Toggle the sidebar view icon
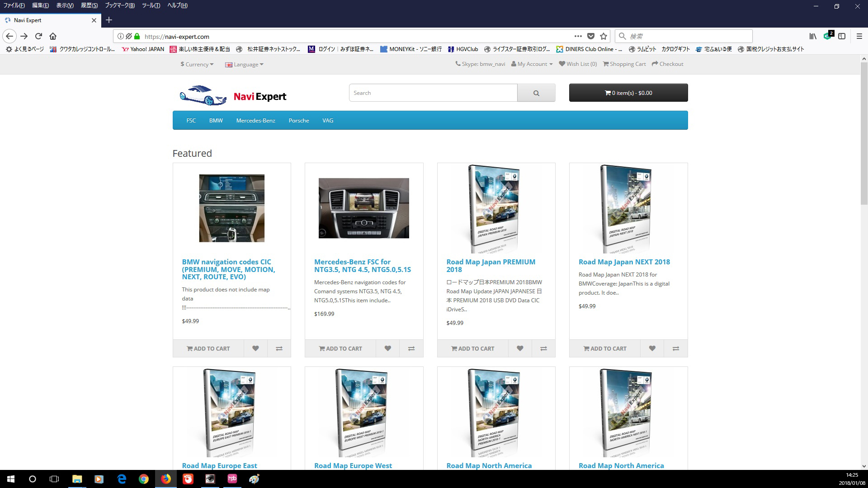The width and height of the screenshot is (868, 488). point(842,36)
